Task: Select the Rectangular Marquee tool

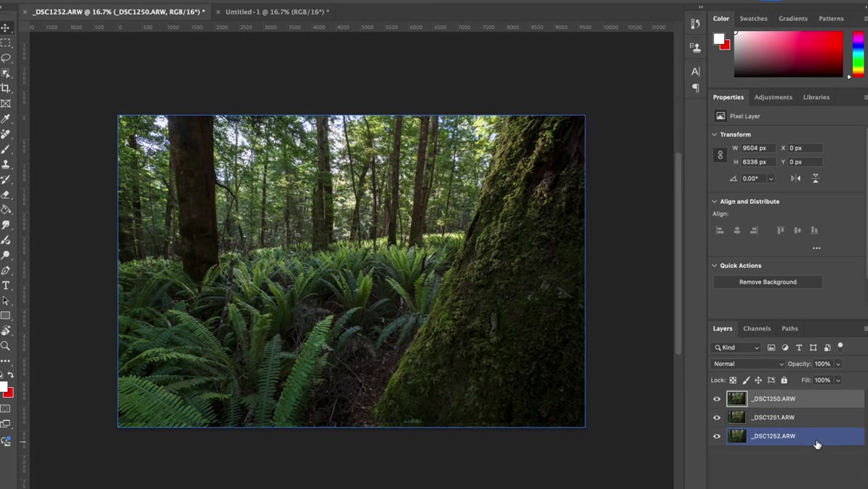Action: 5,43
